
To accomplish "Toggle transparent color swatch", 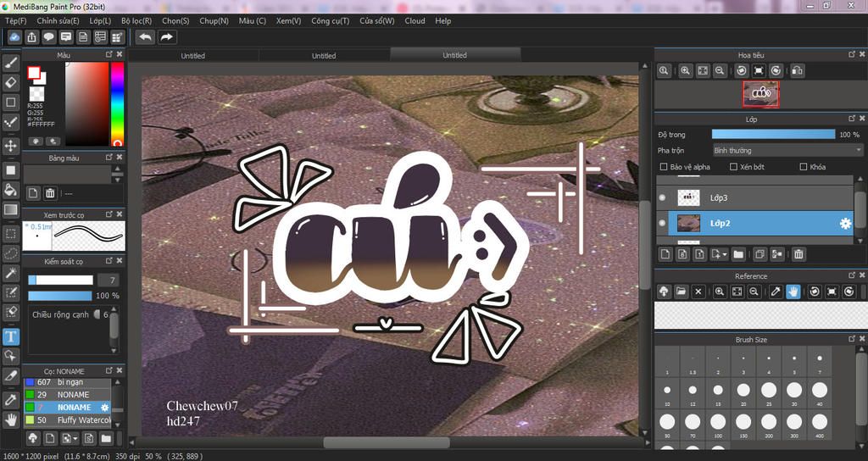I will click(36, 93).
